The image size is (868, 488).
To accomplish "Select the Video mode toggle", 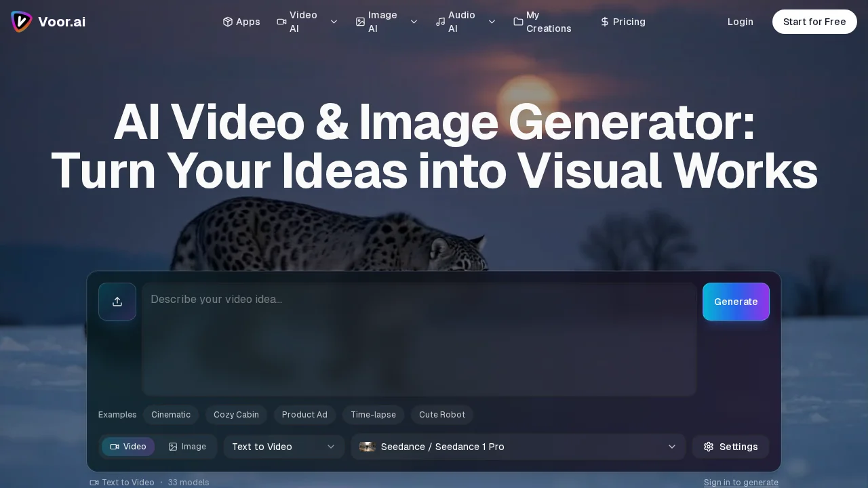I will pos(128,447).
